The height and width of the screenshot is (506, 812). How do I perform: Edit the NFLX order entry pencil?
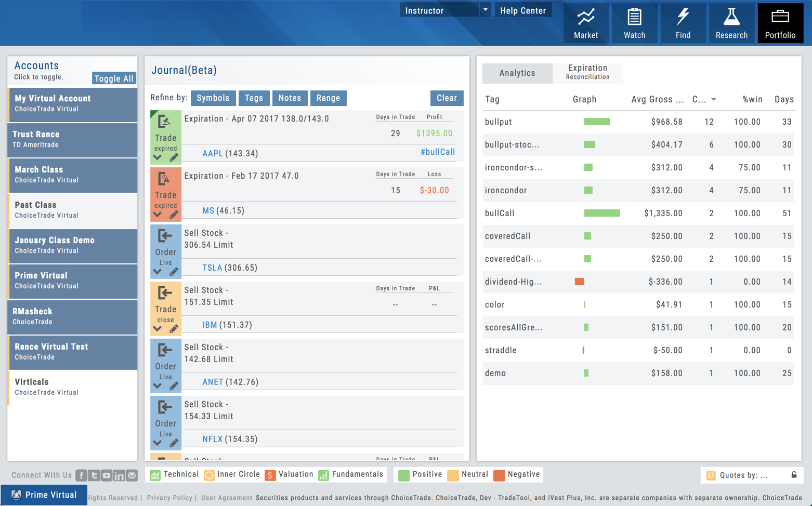coord(174,443)
